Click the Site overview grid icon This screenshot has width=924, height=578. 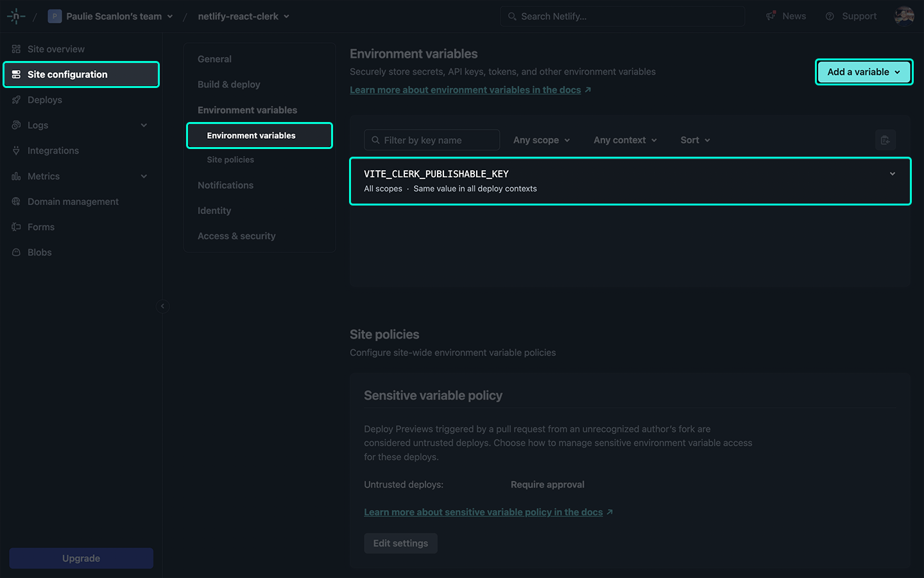click(x=16, y=49)
